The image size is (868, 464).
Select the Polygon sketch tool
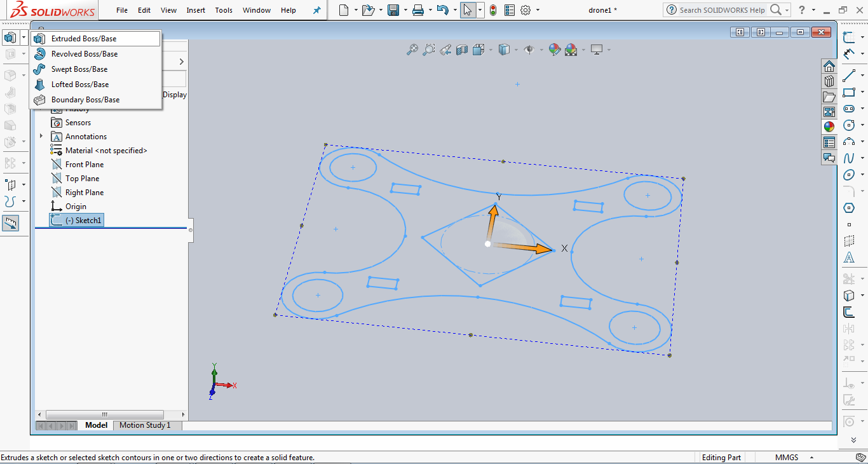[849, 208]
